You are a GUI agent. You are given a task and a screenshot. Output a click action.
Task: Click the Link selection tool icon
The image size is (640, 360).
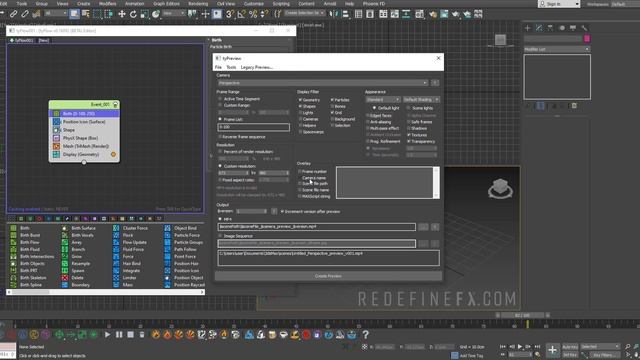(x=13, y=14)
